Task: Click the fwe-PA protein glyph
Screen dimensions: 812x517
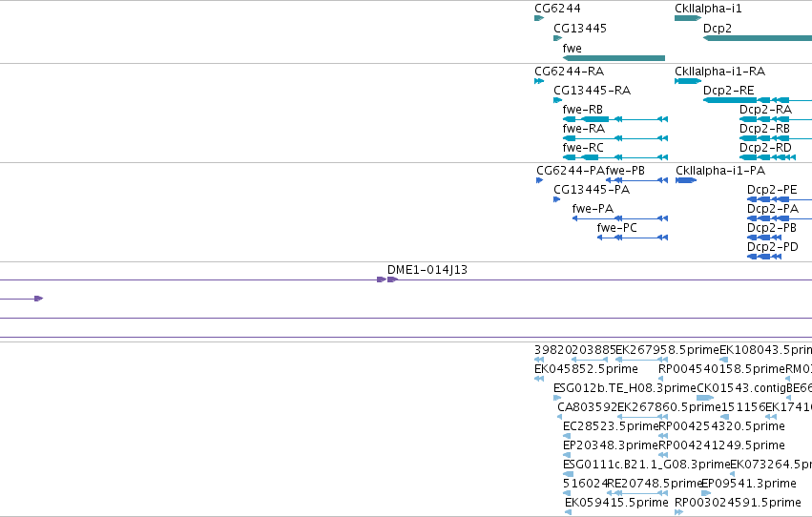Action: (620, 218)
